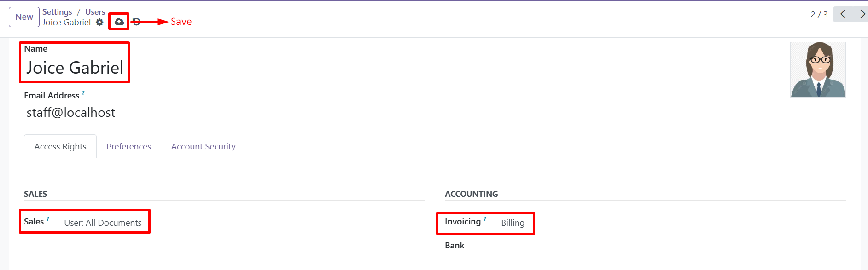Open the Email Address help tooltip
The height and width of the screenshot is (270, 868).
pos(83,92)
